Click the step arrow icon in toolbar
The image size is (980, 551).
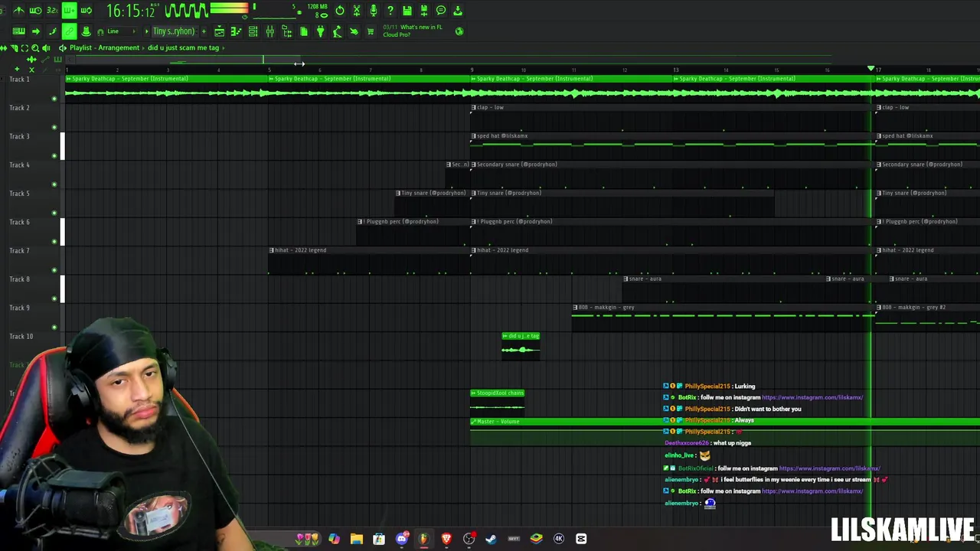(x=35, y=31)
